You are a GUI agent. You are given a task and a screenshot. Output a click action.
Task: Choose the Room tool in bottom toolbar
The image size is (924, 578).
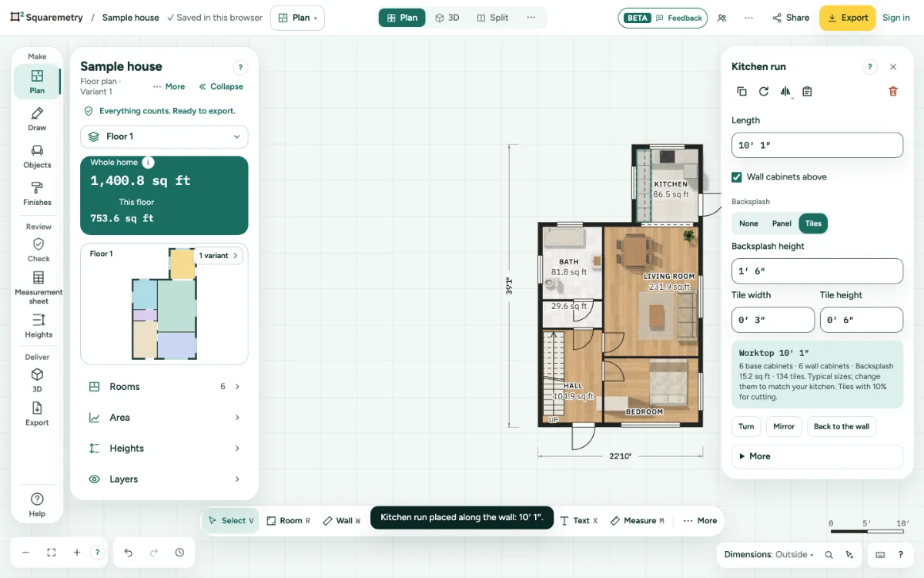click(288, 521)
